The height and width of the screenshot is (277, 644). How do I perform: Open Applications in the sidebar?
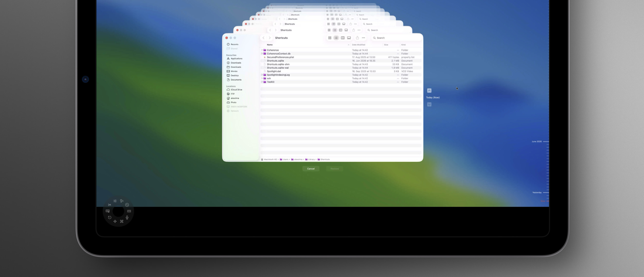click(x=234, y=59)
